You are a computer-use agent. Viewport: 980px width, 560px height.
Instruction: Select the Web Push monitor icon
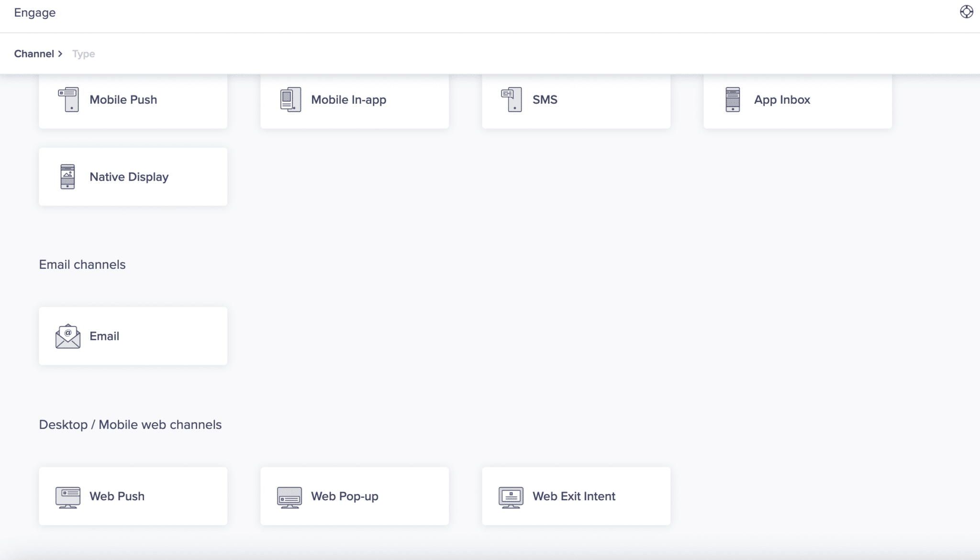click(x=67, y=496)
